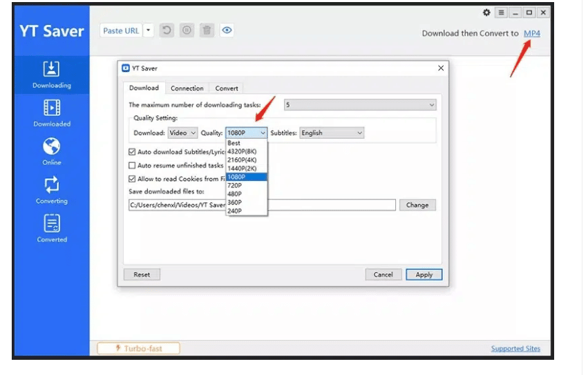The image size is (588, 375).
Task: Click the Turbo-fast button
Action: (138, 349)
